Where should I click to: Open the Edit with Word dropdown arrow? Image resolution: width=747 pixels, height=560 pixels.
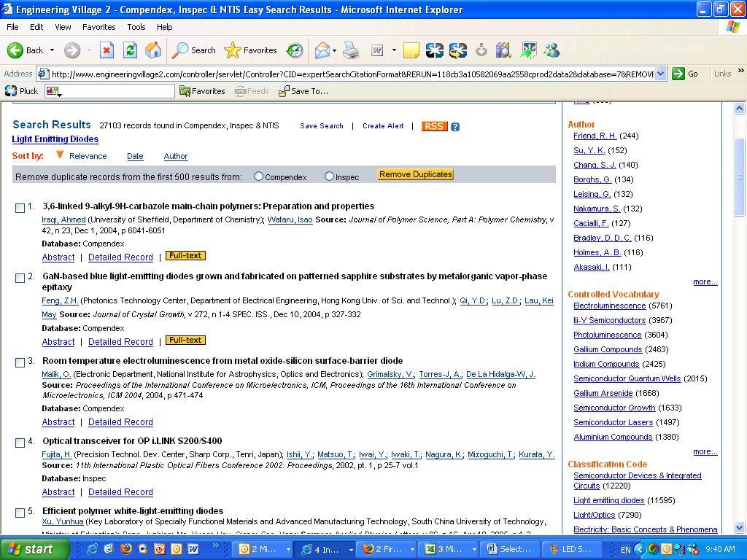[x=394, y=50]
